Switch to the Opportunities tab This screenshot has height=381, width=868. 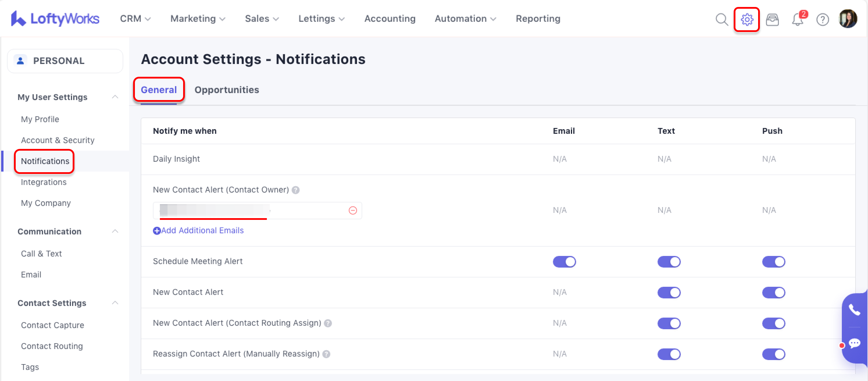coord(226,90)
